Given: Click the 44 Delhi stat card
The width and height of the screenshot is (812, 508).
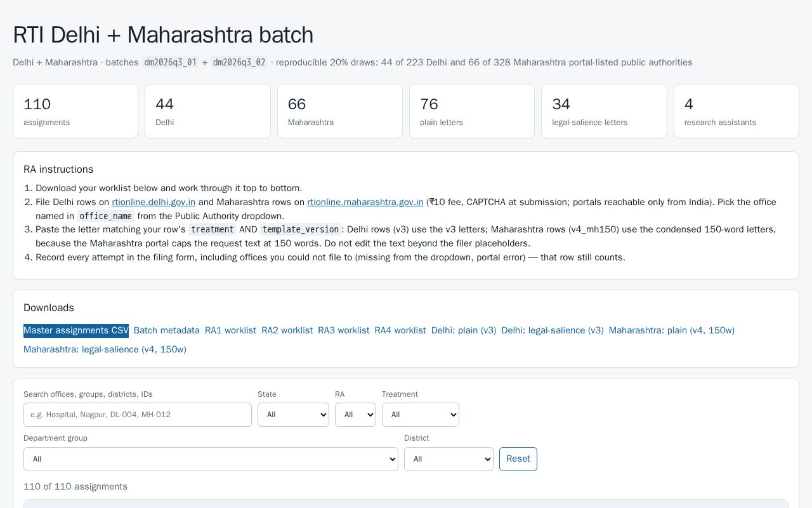Looking at the screenshot, I should click(207, 111).
